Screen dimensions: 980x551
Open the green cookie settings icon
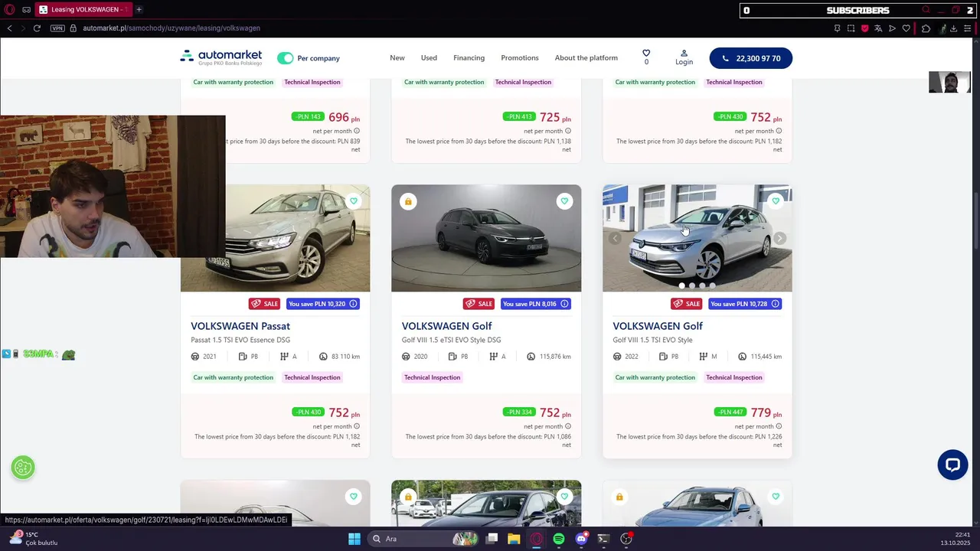tap(23, 468)
